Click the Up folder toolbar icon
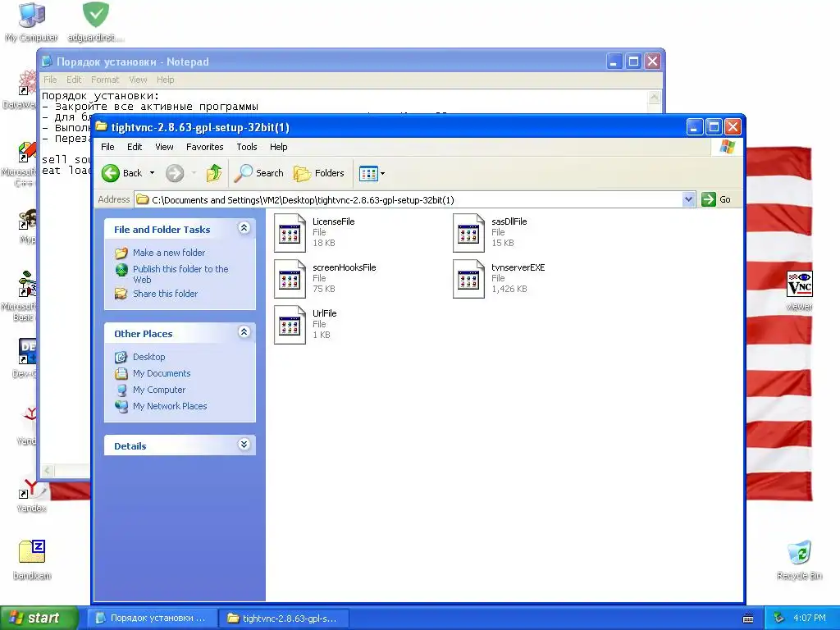The image size is (840, 630). [214, 173]
